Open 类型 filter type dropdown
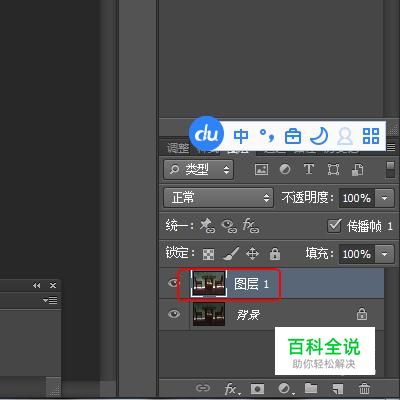 (198, 169)
